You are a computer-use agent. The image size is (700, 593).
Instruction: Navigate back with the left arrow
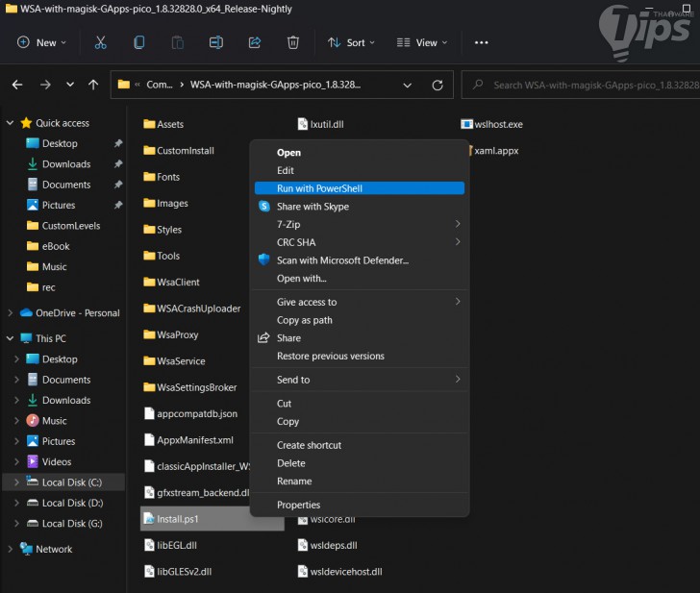click(x=17, y=85)
